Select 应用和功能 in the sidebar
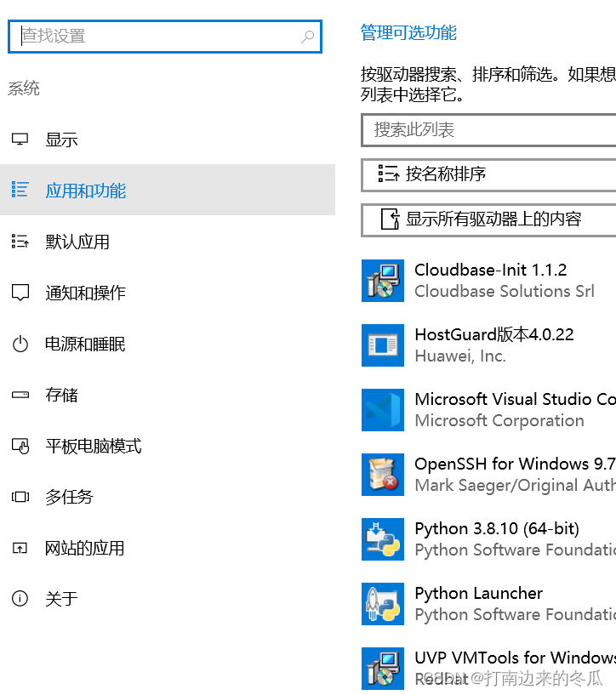 click(168, 191)
